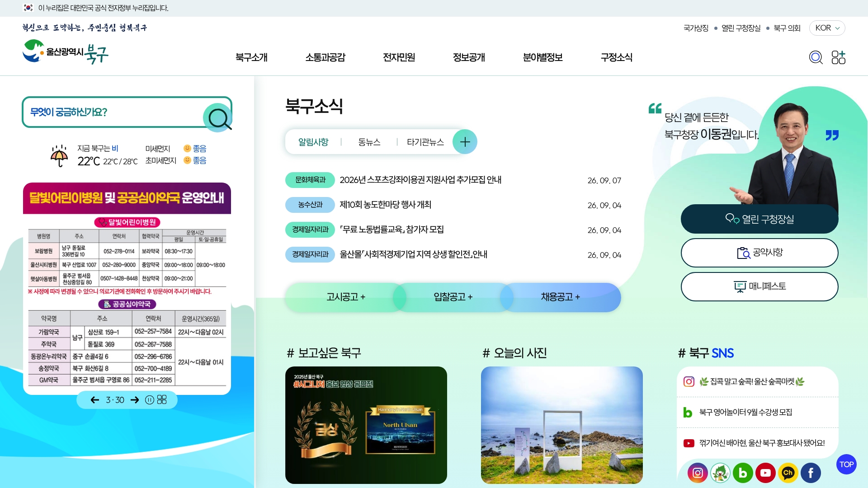Go to next banner slide arrow
This screenshot has height=488, width=868.
(x=135, y=400)
